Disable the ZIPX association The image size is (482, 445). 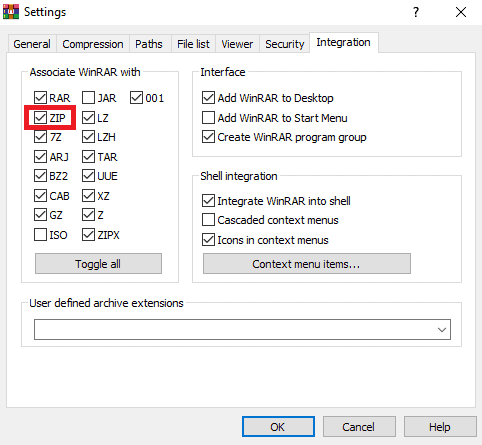point(88,235)
